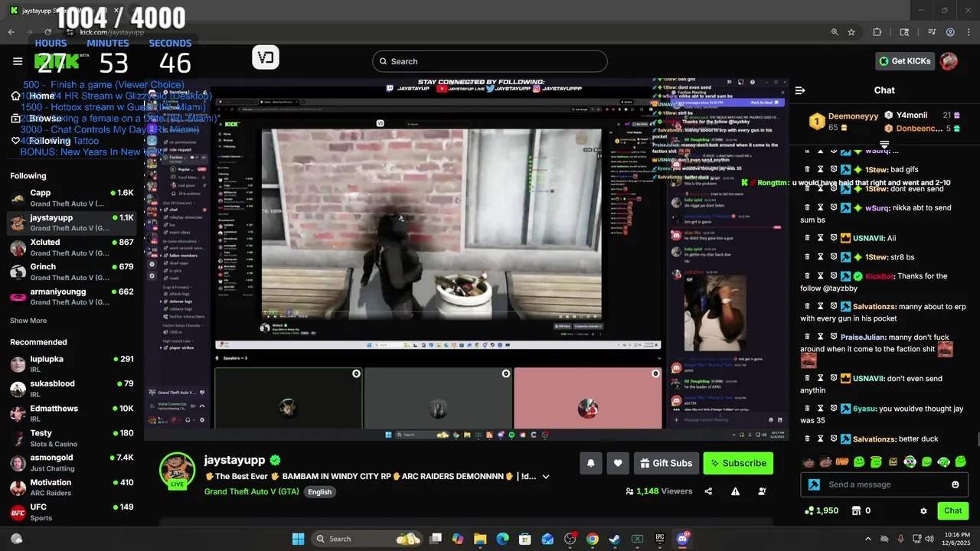Expand the stream title chevron
The image size is (980, 551).
pyautogui.click(x=546, y=476)
